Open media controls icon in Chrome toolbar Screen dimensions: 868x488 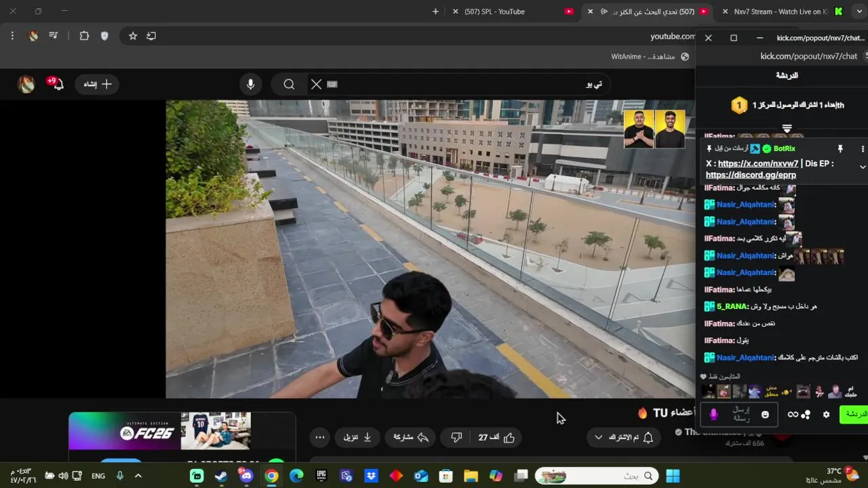[54, 36]
